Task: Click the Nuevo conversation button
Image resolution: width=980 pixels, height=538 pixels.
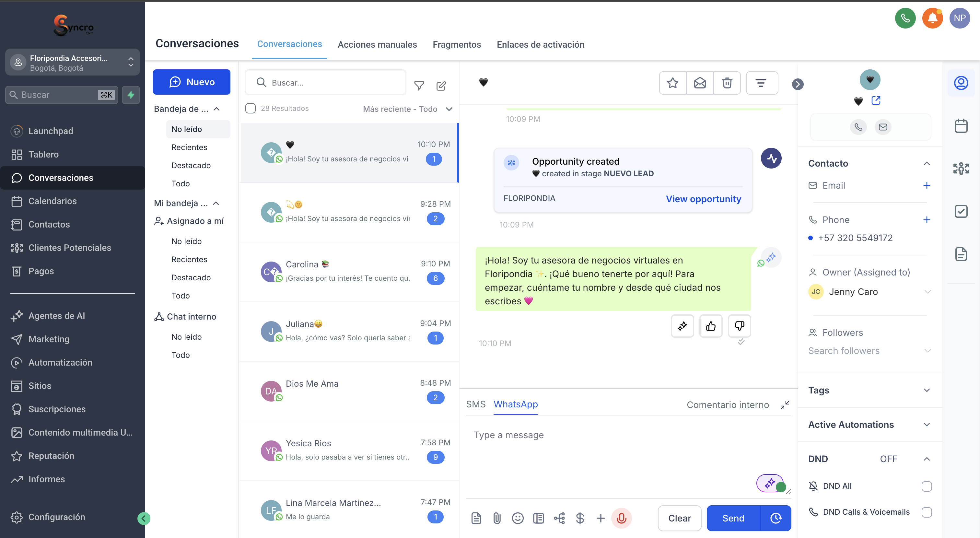Action: point(191,82)
